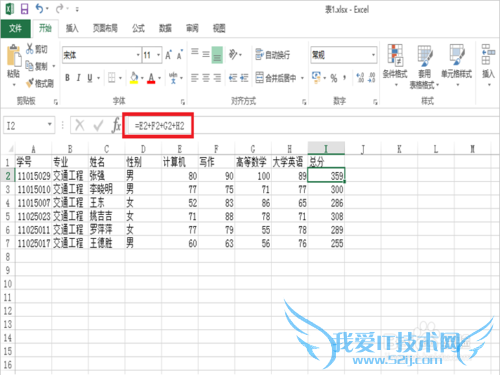Click the Cancel X beside formula bar
Screen dimensions: 500x375
(x=80, y=126)
